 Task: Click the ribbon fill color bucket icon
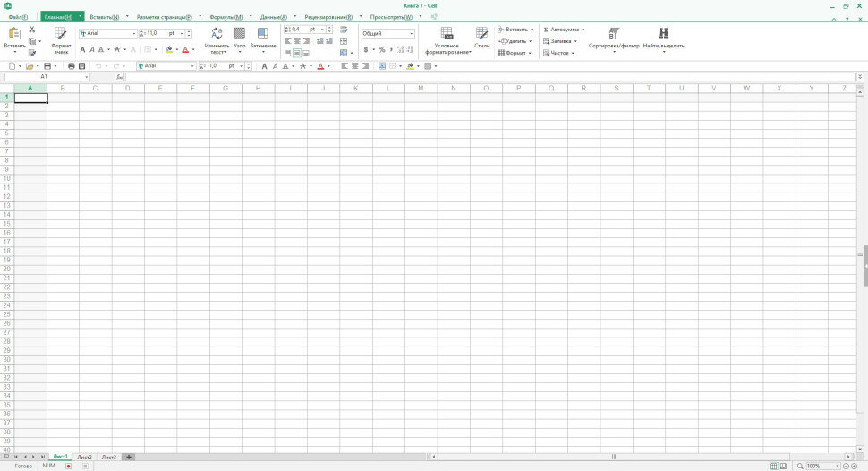169,50
